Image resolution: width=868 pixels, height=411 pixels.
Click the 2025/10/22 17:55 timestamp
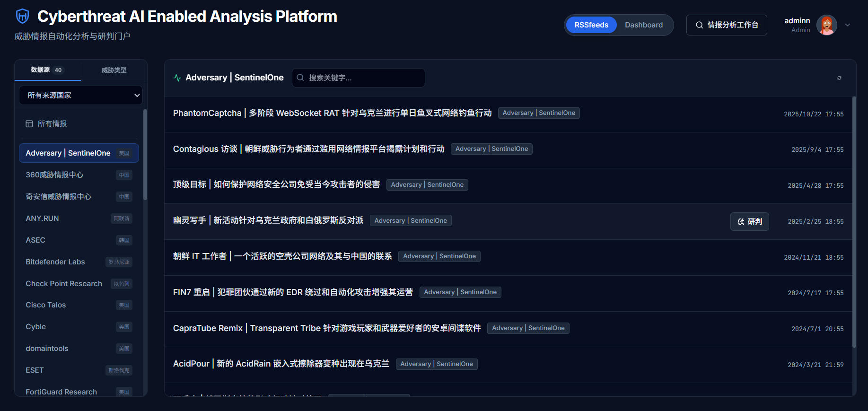(x=814, y=114)
